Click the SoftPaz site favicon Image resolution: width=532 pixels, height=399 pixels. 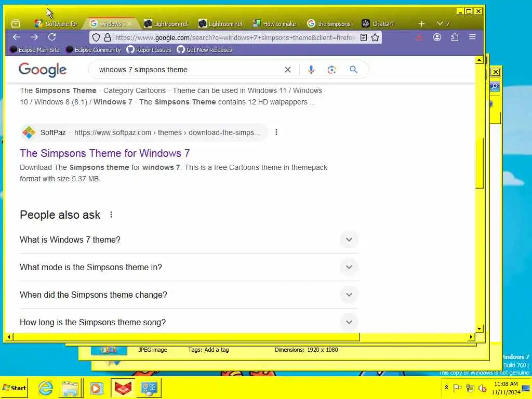tap(29, 132)
